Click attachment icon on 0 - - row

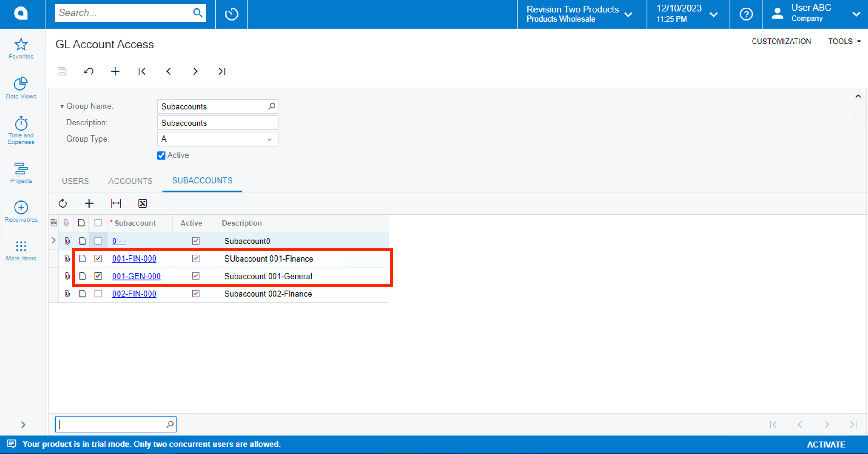tap(67, 241)
